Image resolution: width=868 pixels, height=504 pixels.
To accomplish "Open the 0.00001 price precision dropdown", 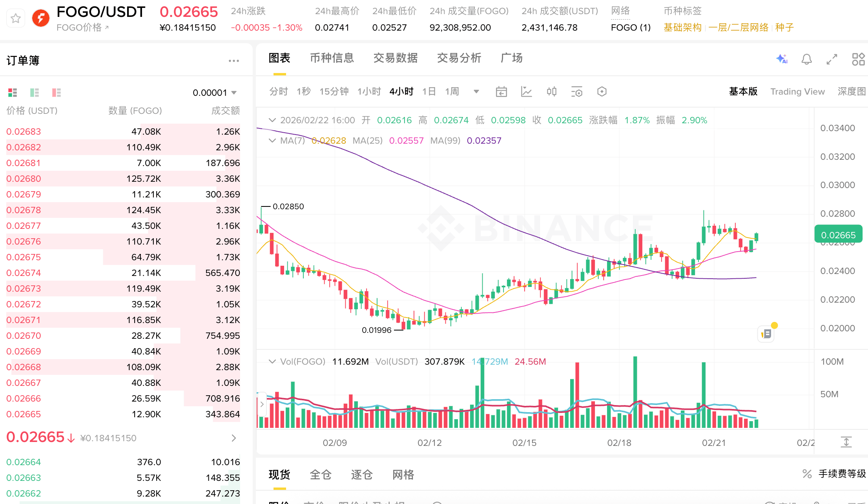I will pyautogui.click(x=215, y=93).
